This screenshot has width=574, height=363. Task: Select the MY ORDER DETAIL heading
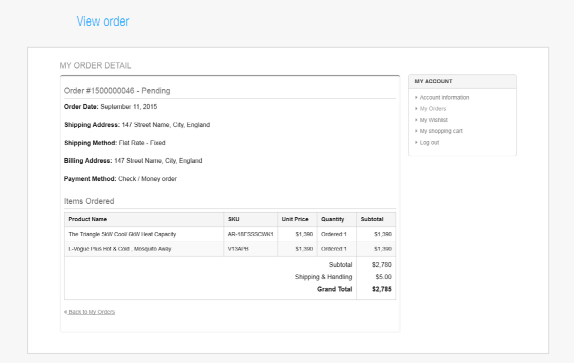[x=95, y=66]
